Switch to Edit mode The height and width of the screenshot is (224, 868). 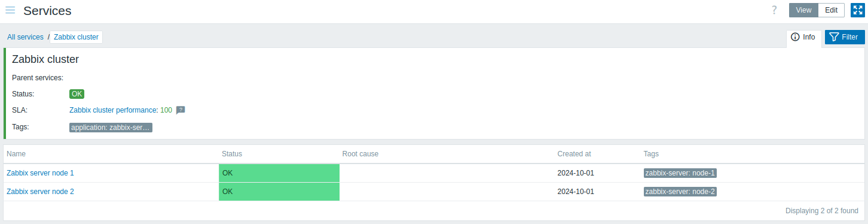[832, 10]
